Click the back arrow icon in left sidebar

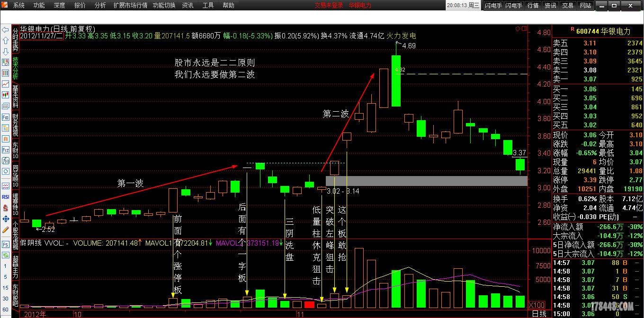point(6,30)
